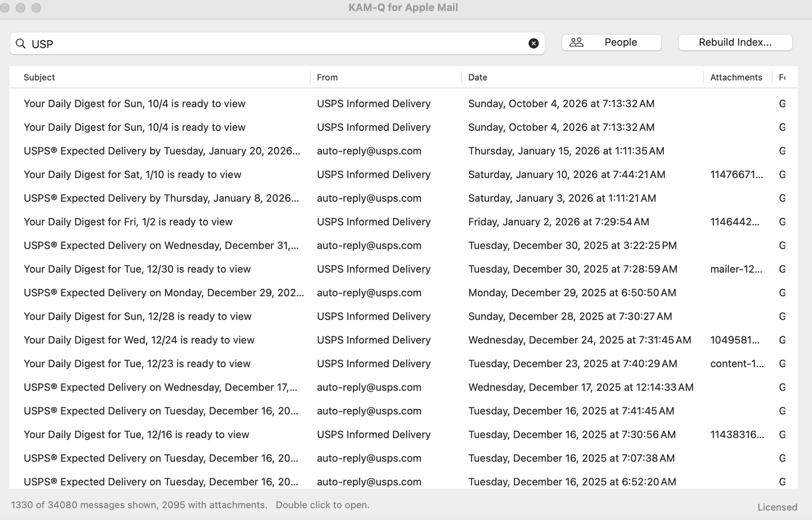Click date Tuesday, December 16, 2025 at 7:41:45 AM
812x520 pixels.
pyautogui.click(x=571, y=411)
